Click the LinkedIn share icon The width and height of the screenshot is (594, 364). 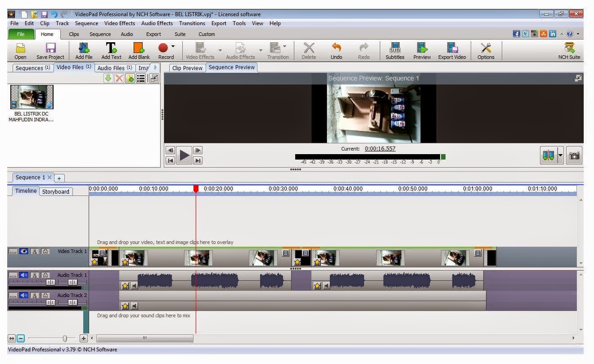tap(553, 34)
